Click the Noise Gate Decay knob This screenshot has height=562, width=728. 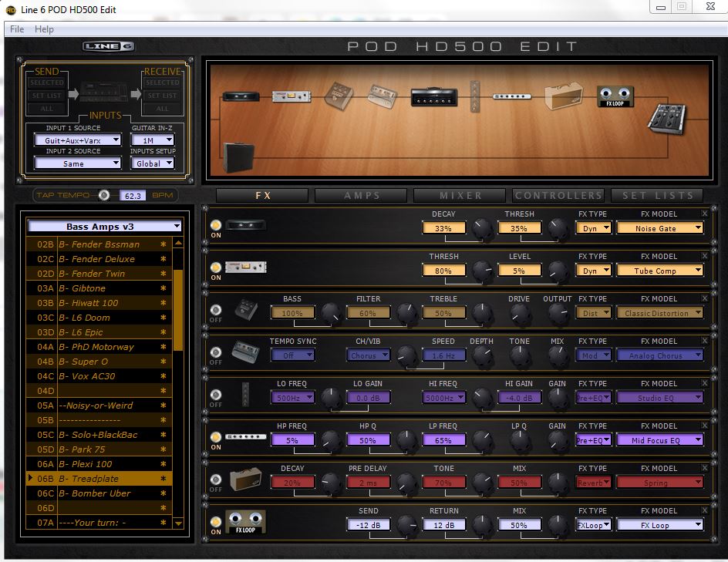481,228
